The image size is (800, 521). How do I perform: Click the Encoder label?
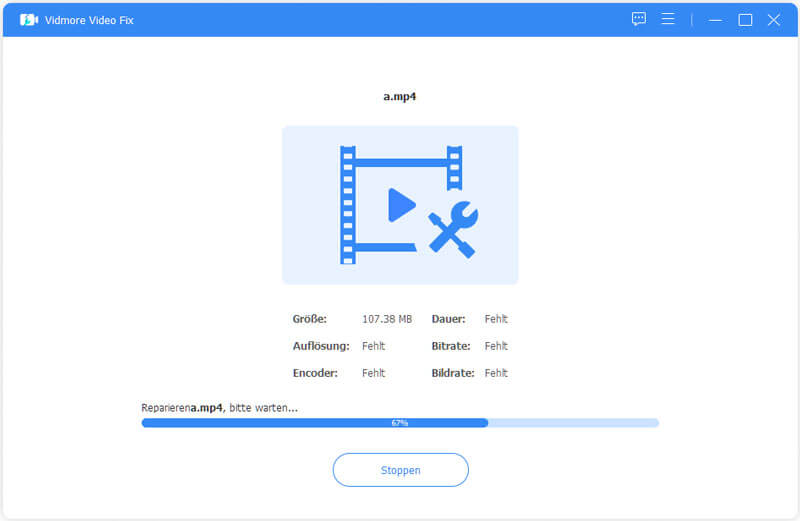click(315, 373)
